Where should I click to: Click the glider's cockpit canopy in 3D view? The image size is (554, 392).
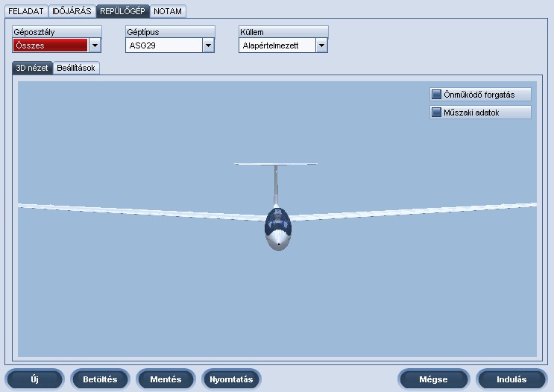click(x=277, y=220)
